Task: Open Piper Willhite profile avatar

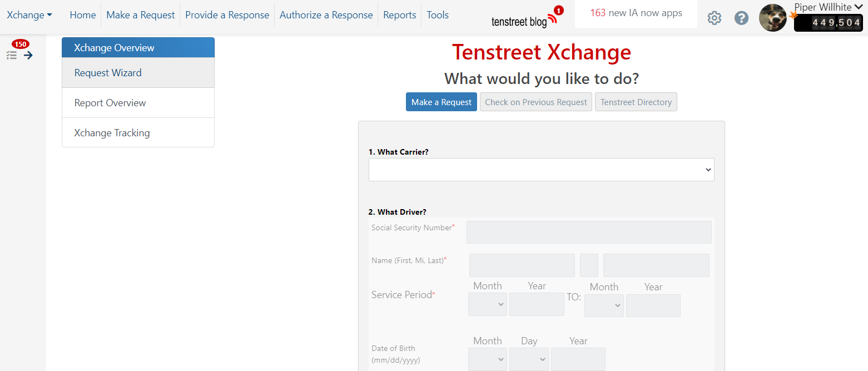Action: click(773, 18)
